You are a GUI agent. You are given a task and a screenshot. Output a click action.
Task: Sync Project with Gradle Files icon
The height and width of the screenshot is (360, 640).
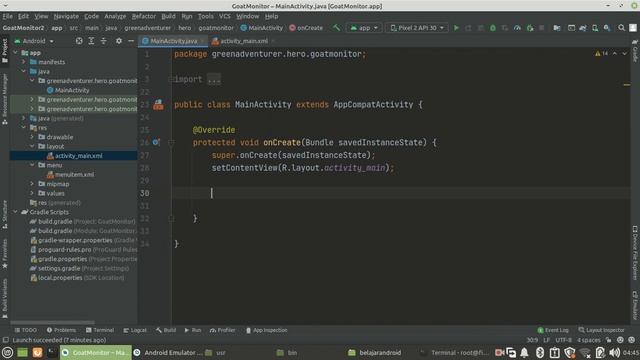click(583, 28)
